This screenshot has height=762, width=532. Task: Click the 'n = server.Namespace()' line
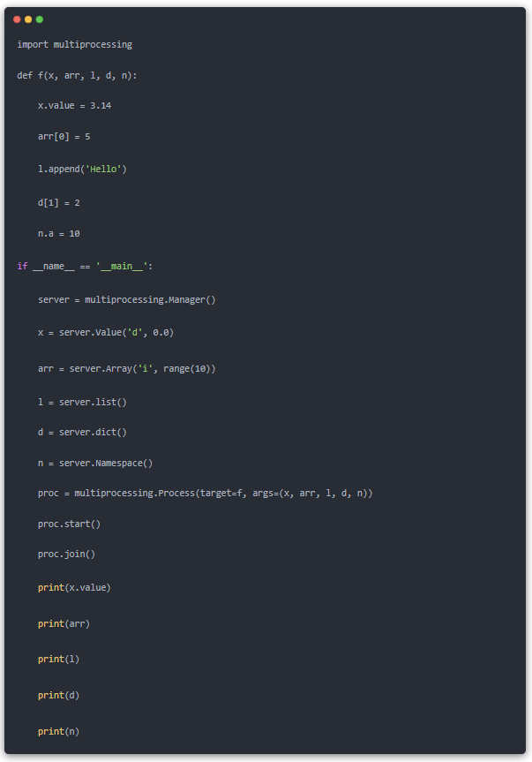tap(95, 463)
